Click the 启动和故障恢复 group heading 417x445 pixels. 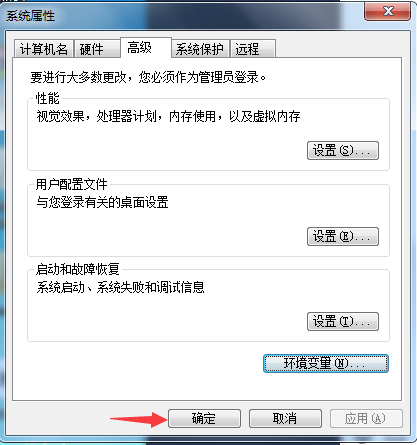(x=78, y=269)
